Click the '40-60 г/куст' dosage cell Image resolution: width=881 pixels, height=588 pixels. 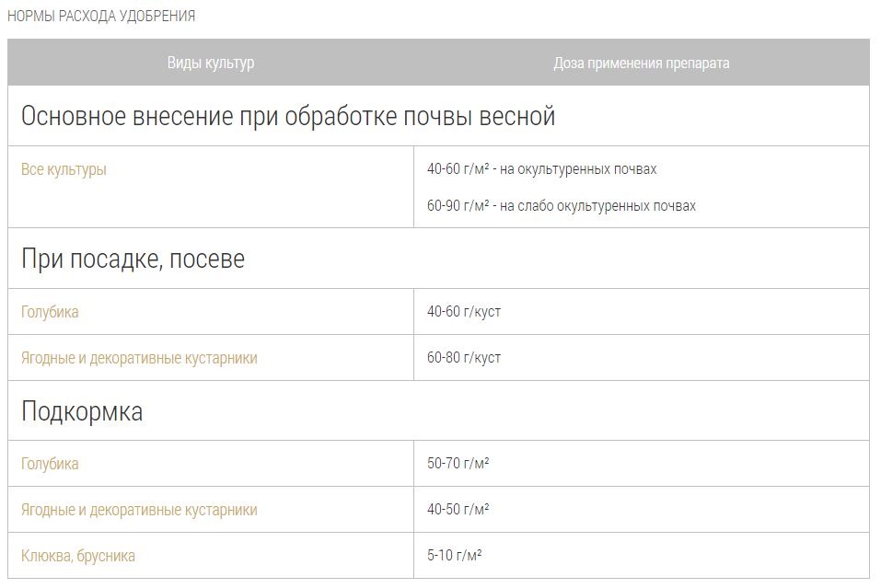coord(464,312)
